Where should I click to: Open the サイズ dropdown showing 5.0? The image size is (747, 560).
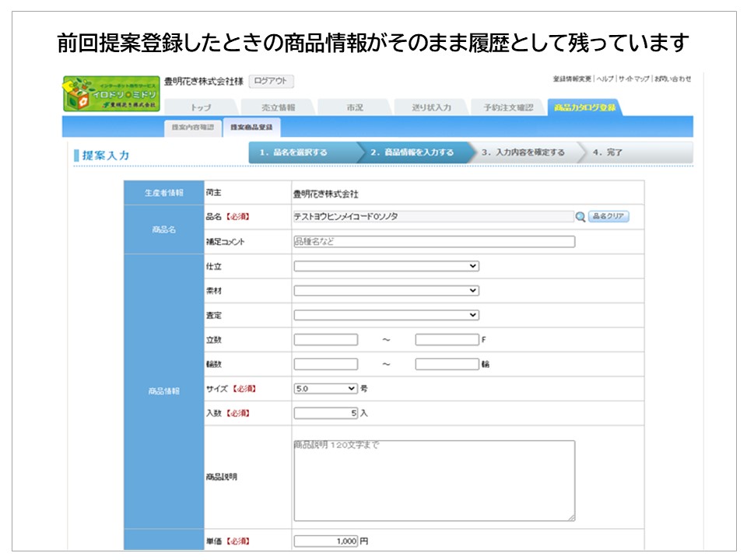325,388
